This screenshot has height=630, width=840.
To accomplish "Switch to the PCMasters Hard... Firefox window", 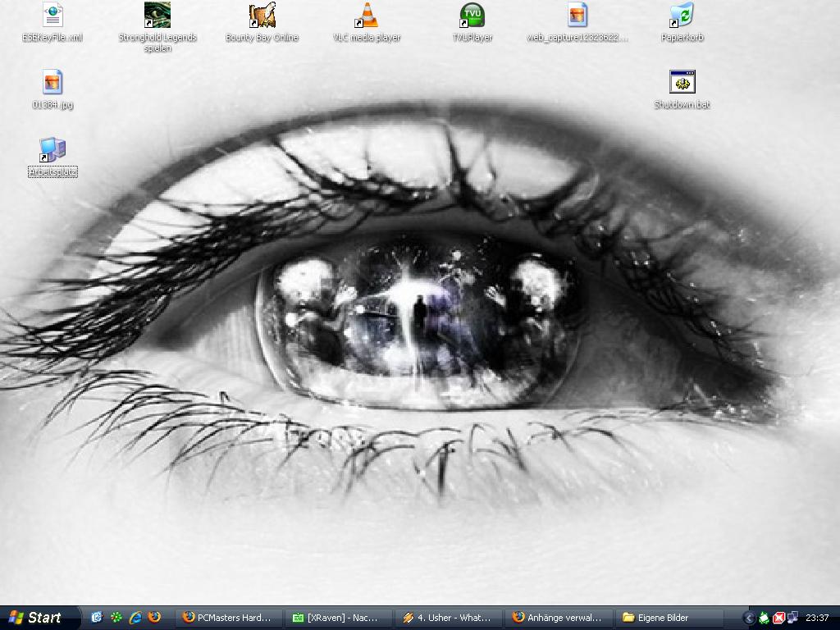I will pos(231,618).
